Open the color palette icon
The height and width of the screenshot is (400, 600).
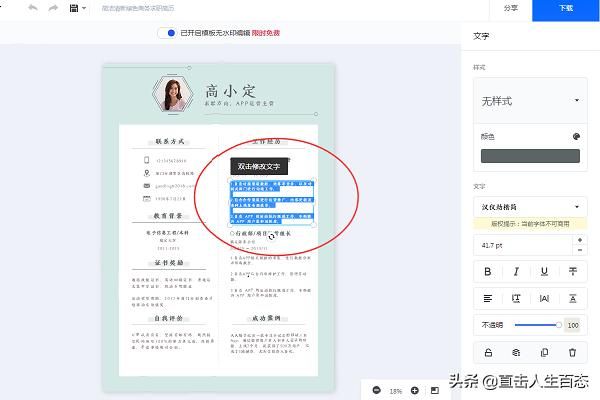click(576, 137)
